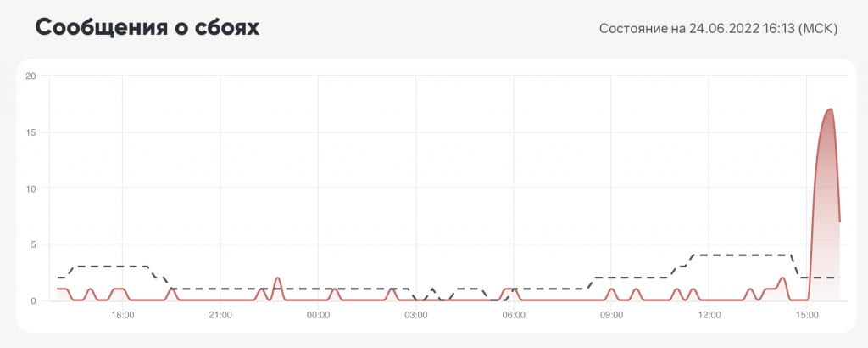Click the dashed line plateau at value 4

(x=742, y=255)
